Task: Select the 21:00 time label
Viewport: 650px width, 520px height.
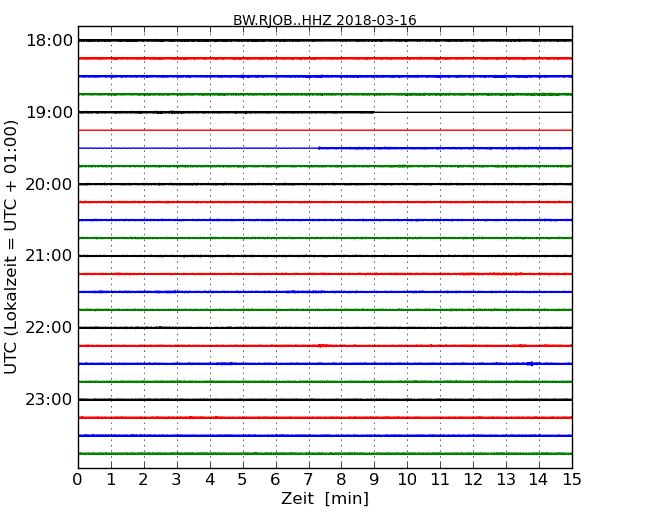Action: (49, 256)
